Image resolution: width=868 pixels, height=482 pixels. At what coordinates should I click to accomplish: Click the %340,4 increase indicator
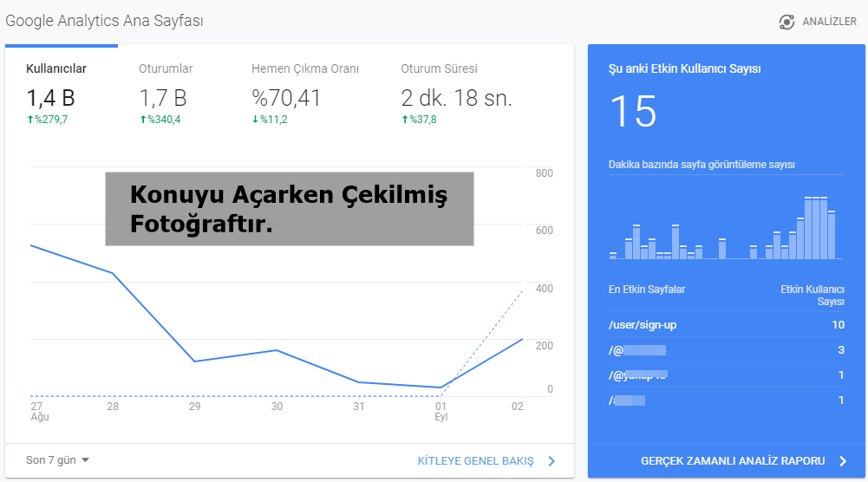(x=160, y=120)
